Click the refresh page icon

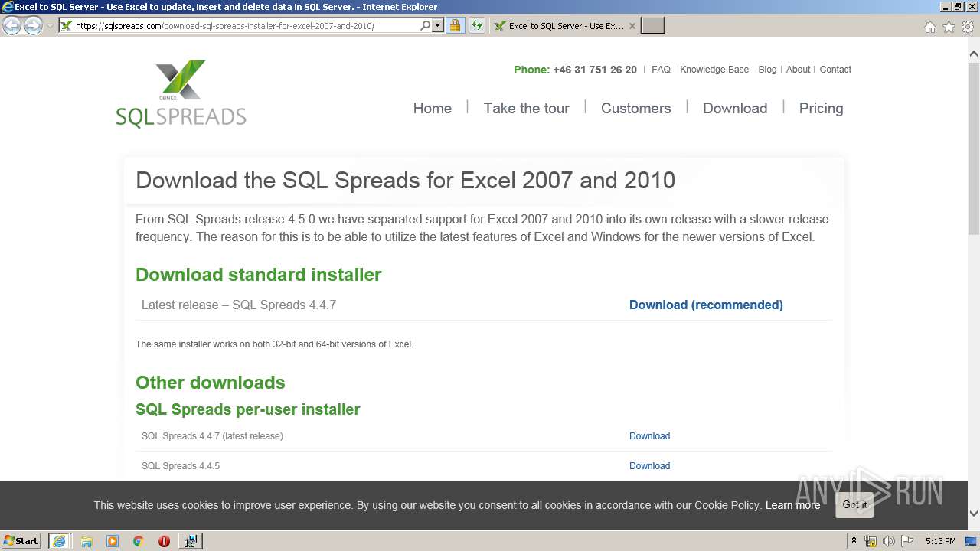pos(476,25)
